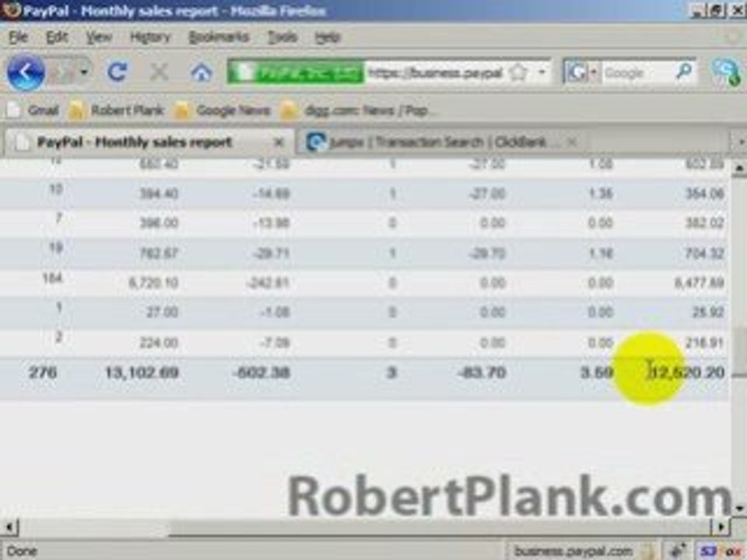Click the status bar lock icon
The width and height of the screenshot is (747, 560).
647,551
